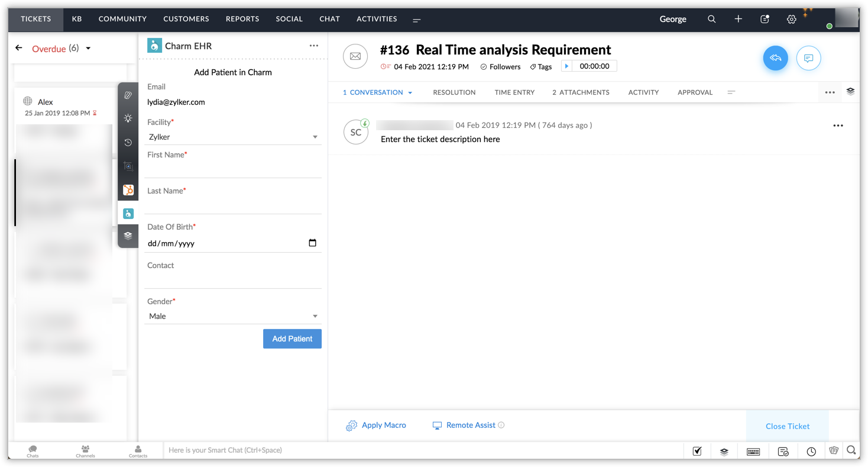The width and height of the screenshot is (868, 467).
Task: Switch to the 2 ATTACHMENTS tab
Action: point(581,92)
